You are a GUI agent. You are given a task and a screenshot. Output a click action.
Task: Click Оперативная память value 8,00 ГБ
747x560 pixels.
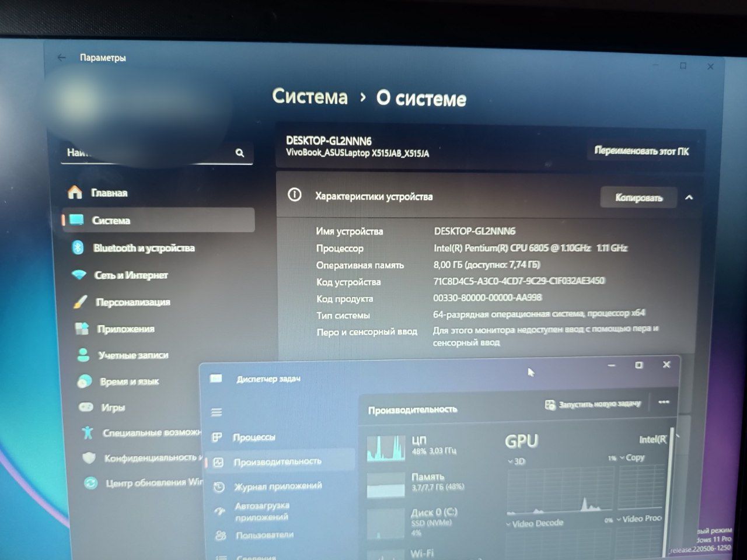487,264
